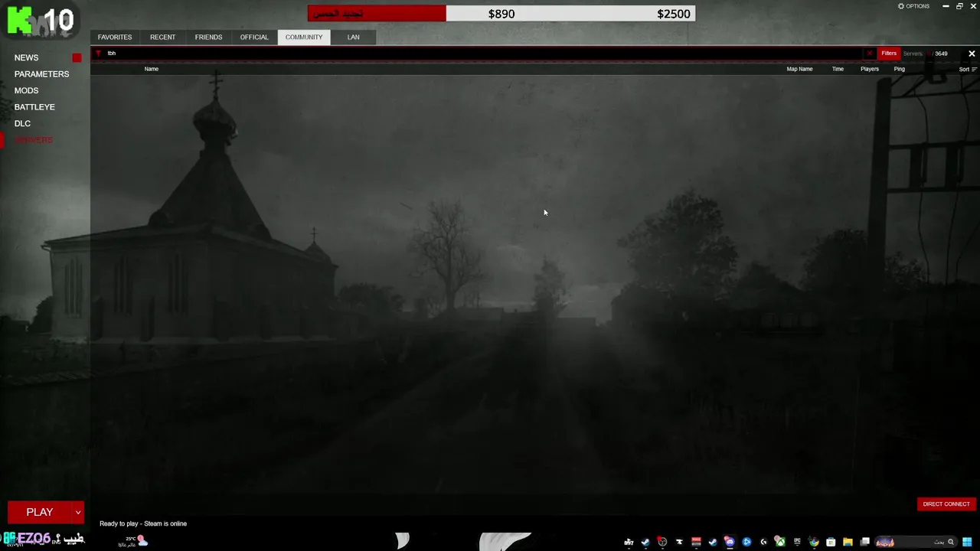
Task: Open the Filters button
Action: point(889,54)
